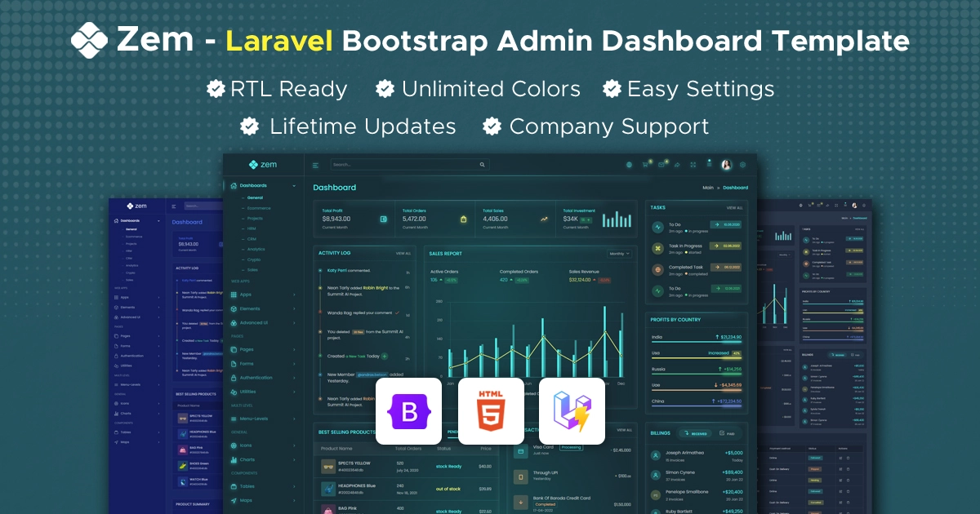980x514 pixels.
Task: Click the Total Profit wallet icon
Action: tap(383, 219)
